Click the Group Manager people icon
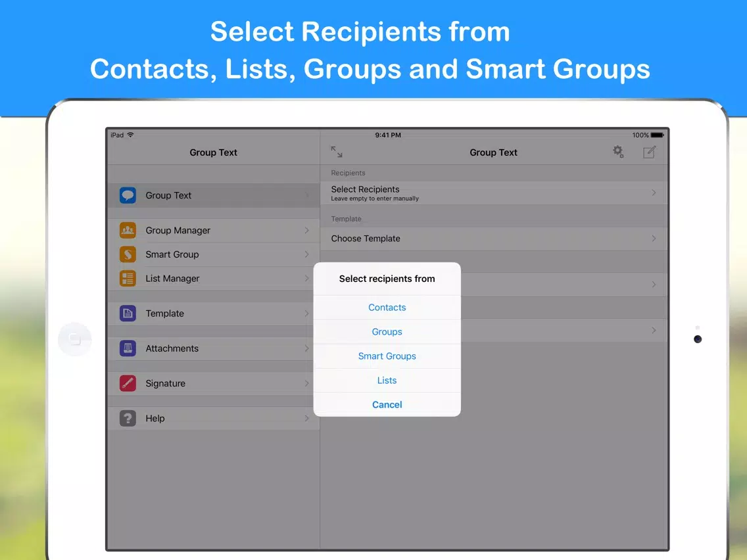Image resolution: width=747 pixels, height=560 pixels. point(128,231)
